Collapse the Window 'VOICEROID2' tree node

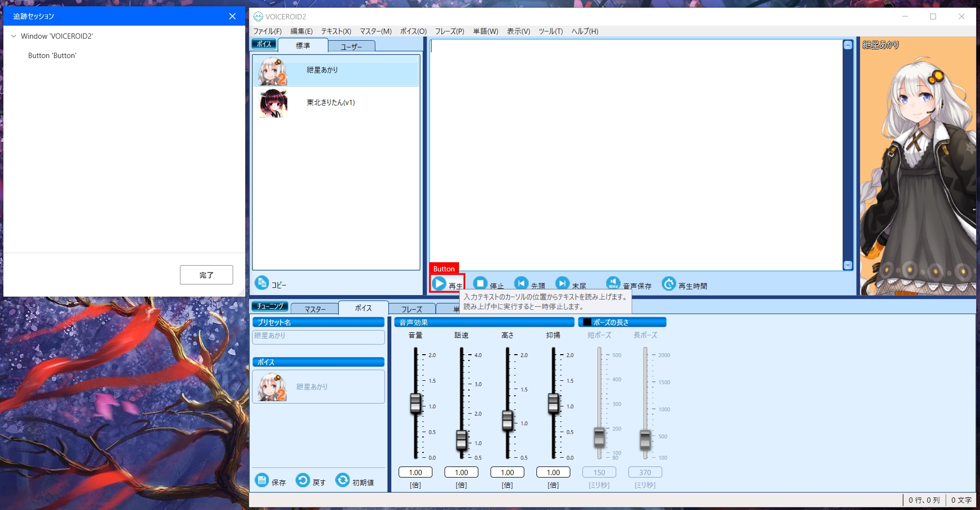tap(14, 36)
